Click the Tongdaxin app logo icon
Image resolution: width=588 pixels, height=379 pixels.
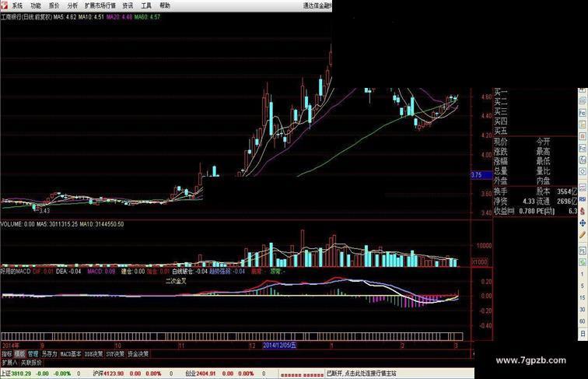click(4, 5)
